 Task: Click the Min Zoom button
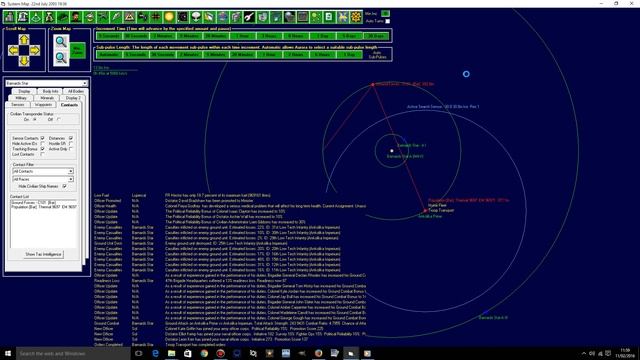(x=78, y=51)
